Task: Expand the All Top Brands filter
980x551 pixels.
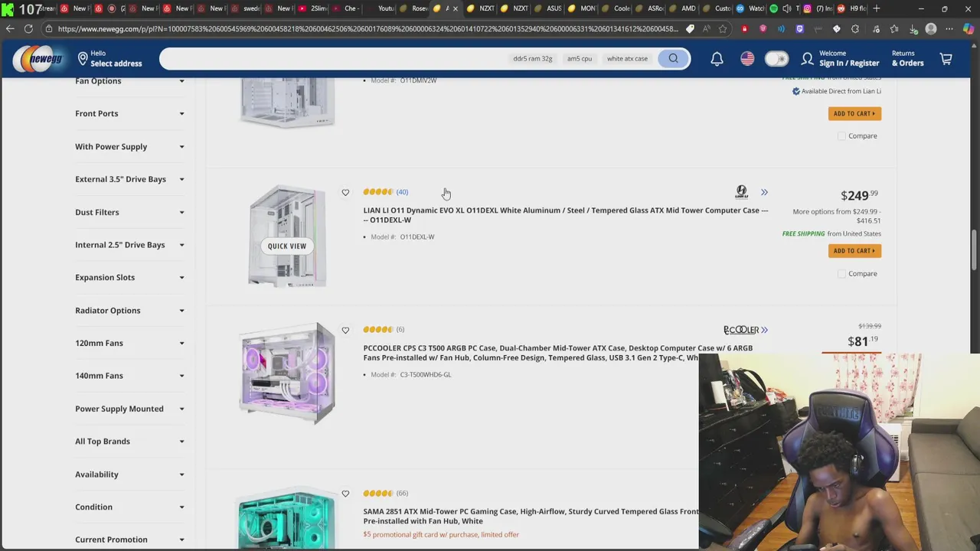Action: point(129,442)
